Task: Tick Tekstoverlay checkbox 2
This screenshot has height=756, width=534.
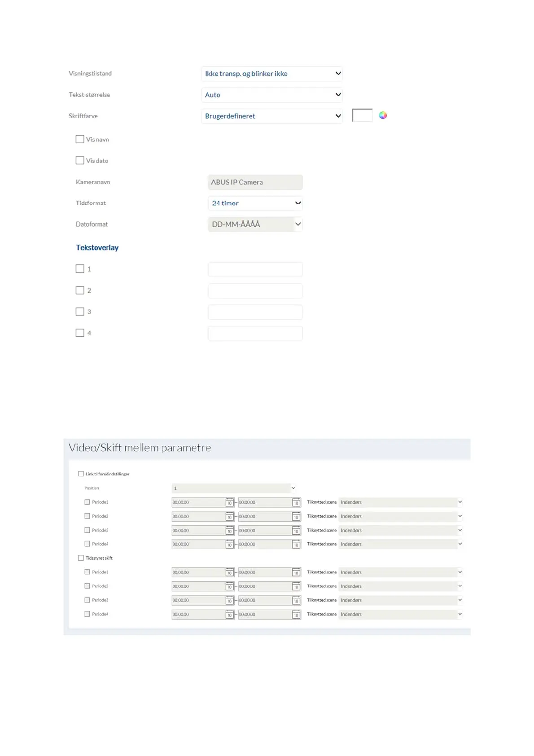Action: pos(80,290)
